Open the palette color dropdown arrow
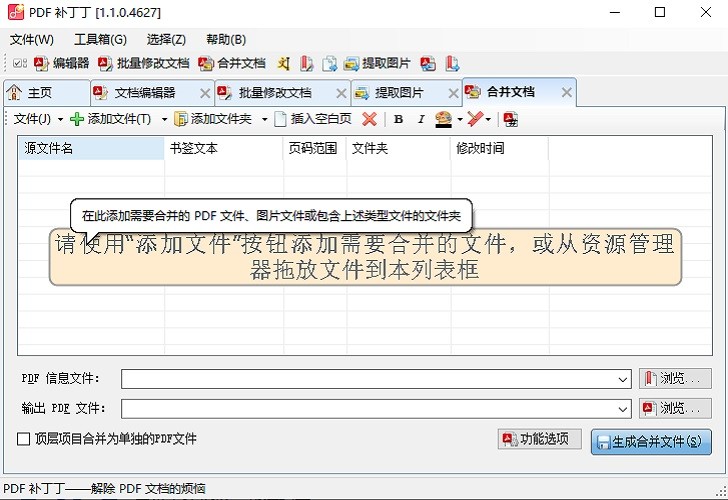 point(460,119)
